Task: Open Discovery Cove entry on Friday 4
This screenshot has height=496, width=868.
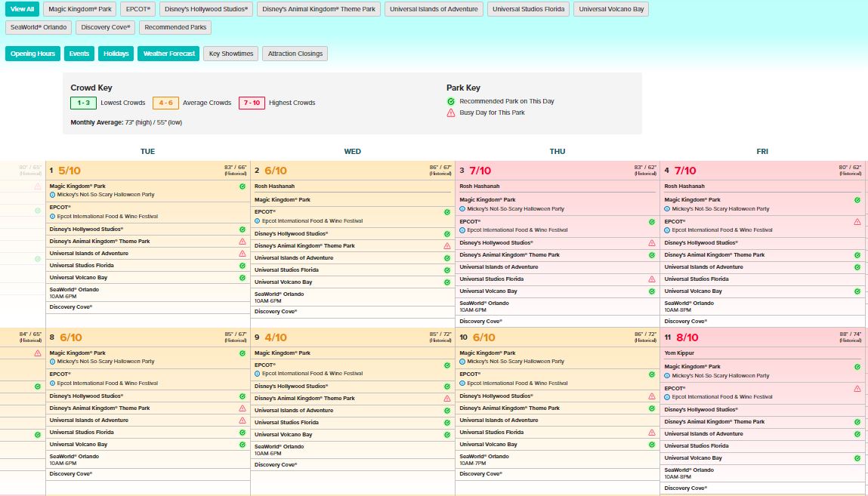Action: 685,322
